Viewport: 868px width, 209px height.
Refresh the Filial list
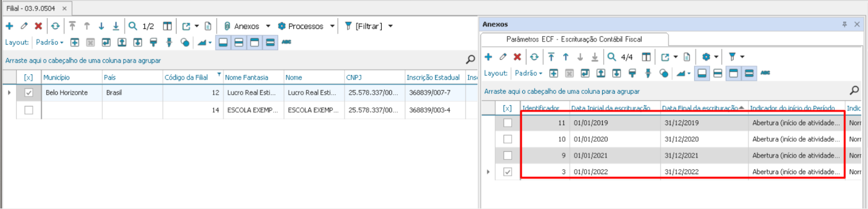[55, 26]
